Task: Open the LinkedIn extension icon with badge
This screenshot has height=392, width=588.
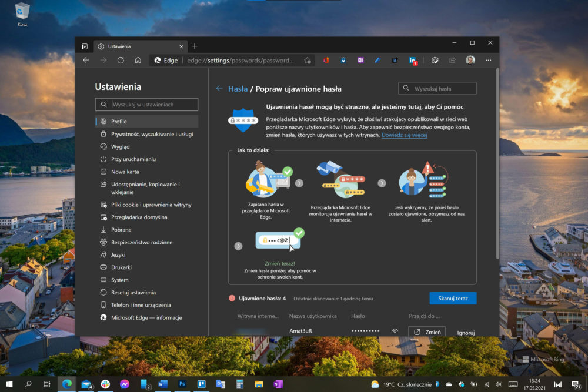Action: [413, 61]
